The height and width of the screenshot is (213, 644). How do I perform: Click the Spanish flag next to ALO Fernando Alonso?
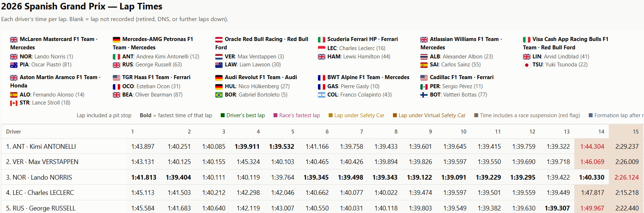click(14, 95)
